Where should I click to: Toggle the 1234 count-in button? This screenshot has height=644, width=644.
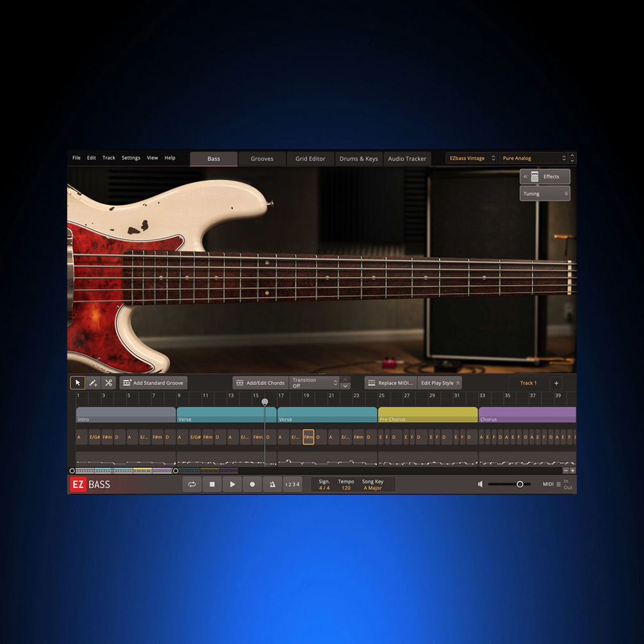tap(292, 484)
